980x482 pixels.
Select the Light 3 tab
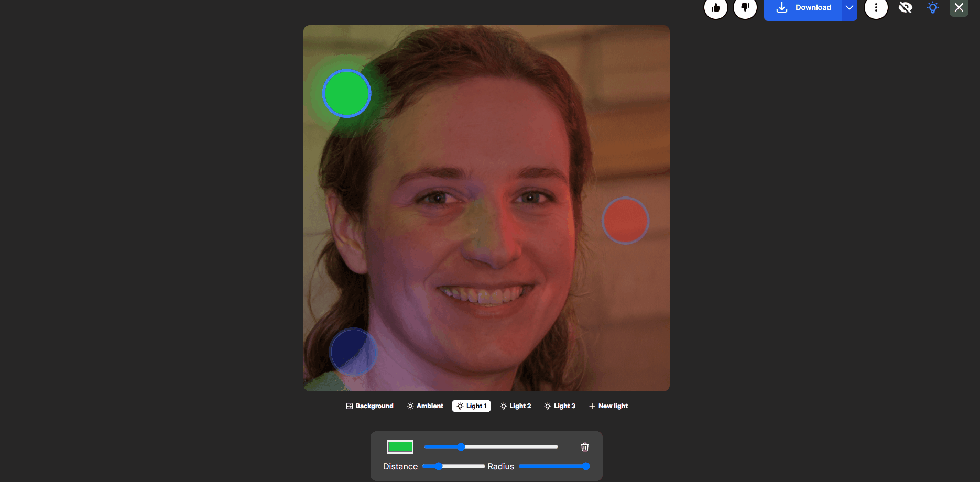coord(560,406)
